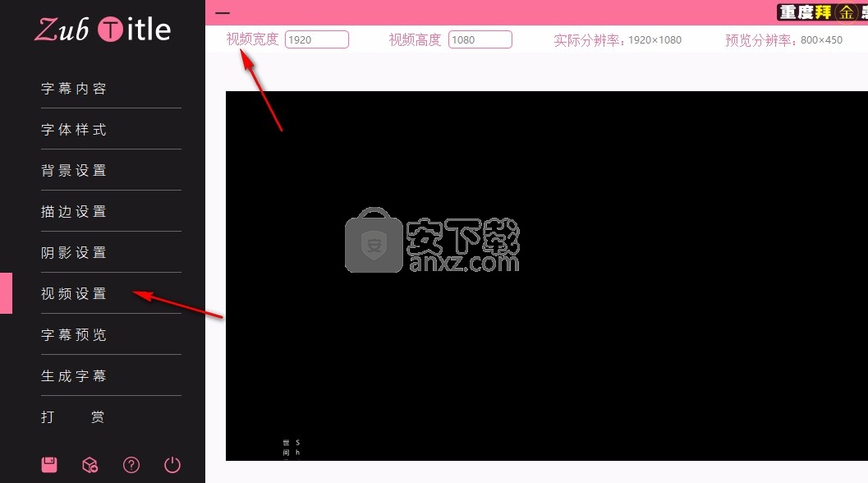This screenshot has width=868, height=483.
Task: Select 阴影设置 from the sidebar
Action: (x=74, y=253)
